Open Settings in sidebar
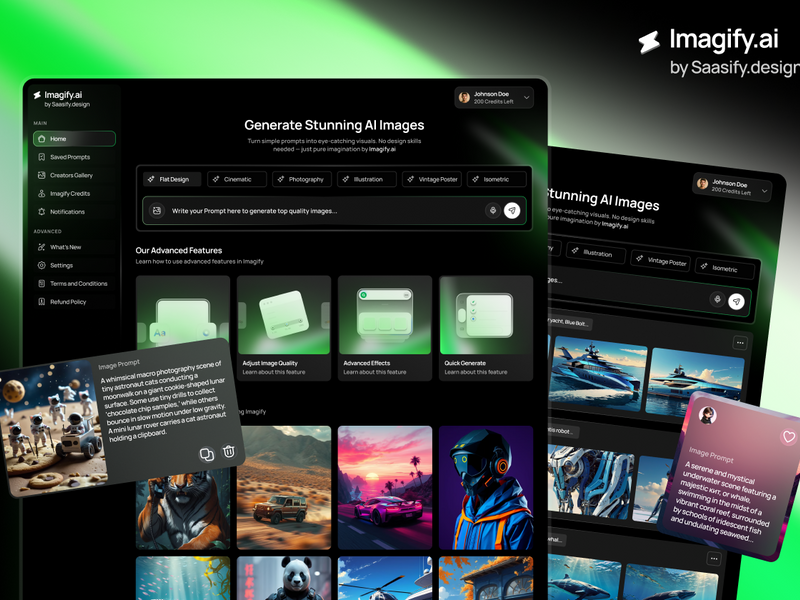The height and width of the screenshot is (600, 800). 74,265
